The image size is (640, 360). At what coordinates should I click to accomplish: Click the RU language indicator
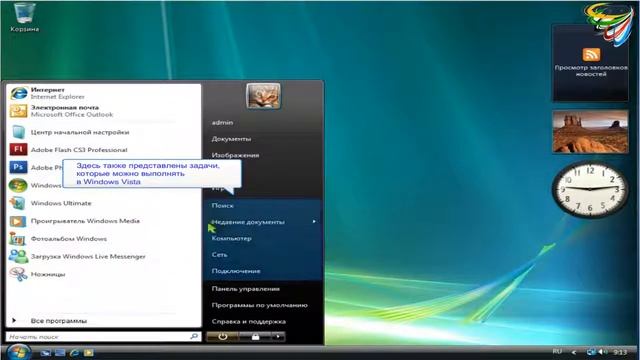point(557,351)
